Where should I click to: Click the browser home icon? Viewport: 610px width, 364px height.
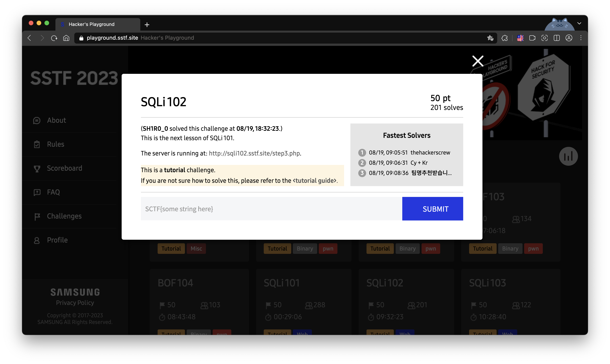[x=66, y=38]
